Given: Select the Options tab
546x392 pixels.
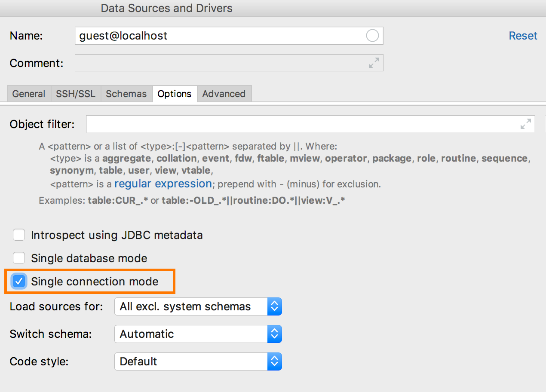Looking at the screenshot, I should pyautogui.click(x=175, y=94).
